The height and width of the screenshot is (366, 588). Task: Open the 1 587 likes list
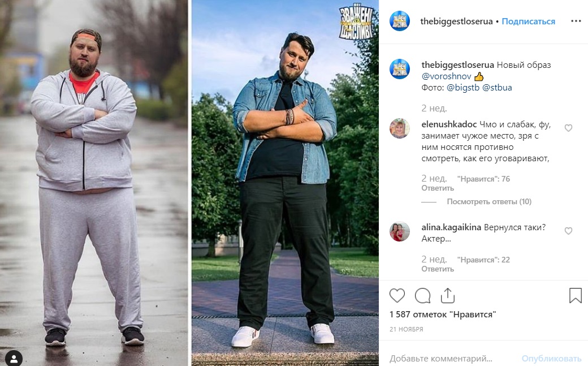[x=443, y=315]
